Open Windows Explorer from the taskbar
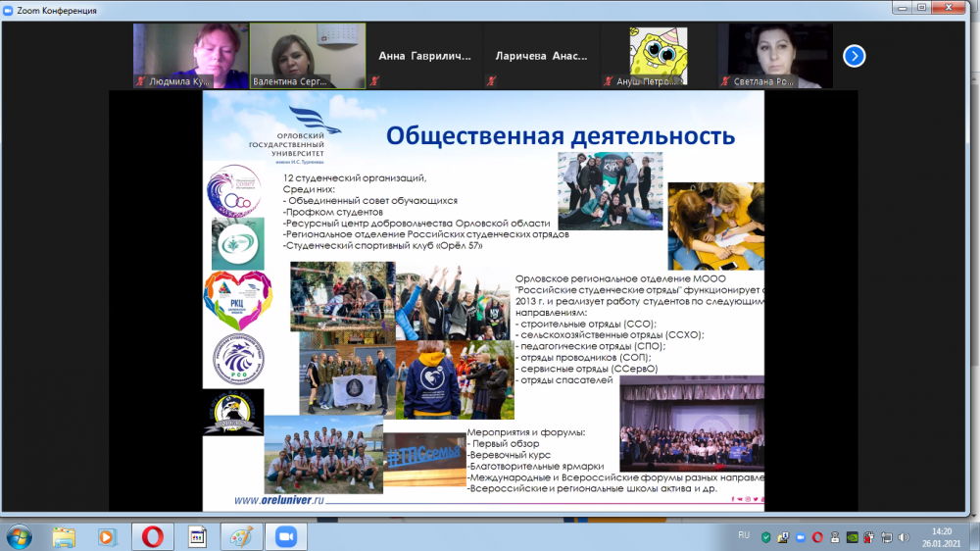980x551 pixels. tap(64, 537)
